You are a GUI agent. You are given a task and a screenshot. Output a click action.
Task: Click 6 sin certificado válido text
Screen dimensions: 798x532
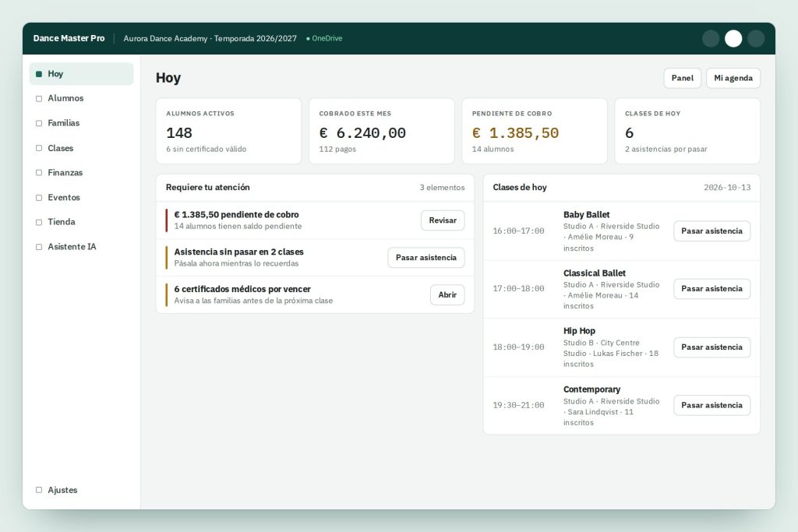(206, 149)
